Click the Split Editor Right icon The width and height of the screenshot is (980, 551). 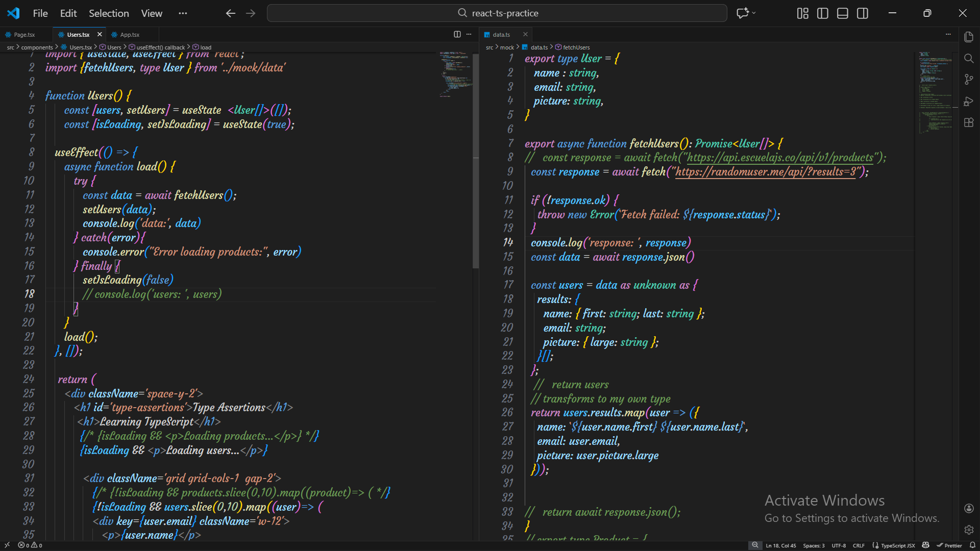coord(457,34)
